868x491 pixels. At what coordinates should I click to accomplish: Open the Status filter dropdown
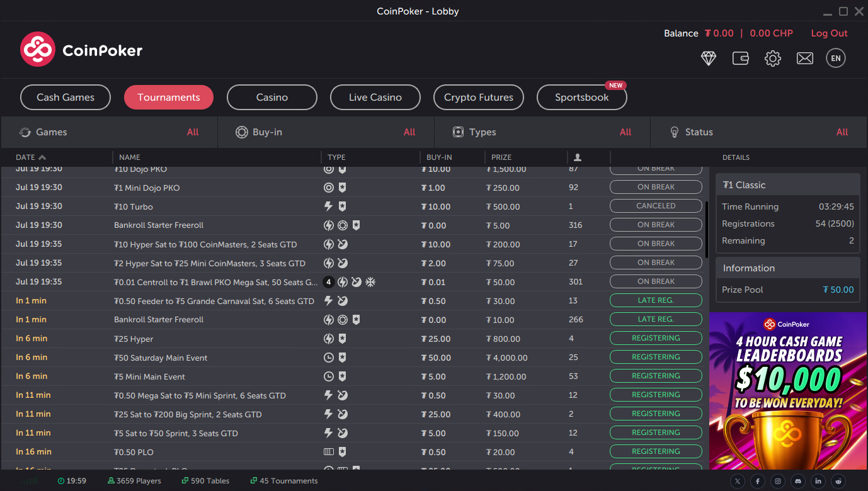tap(758, 132)
